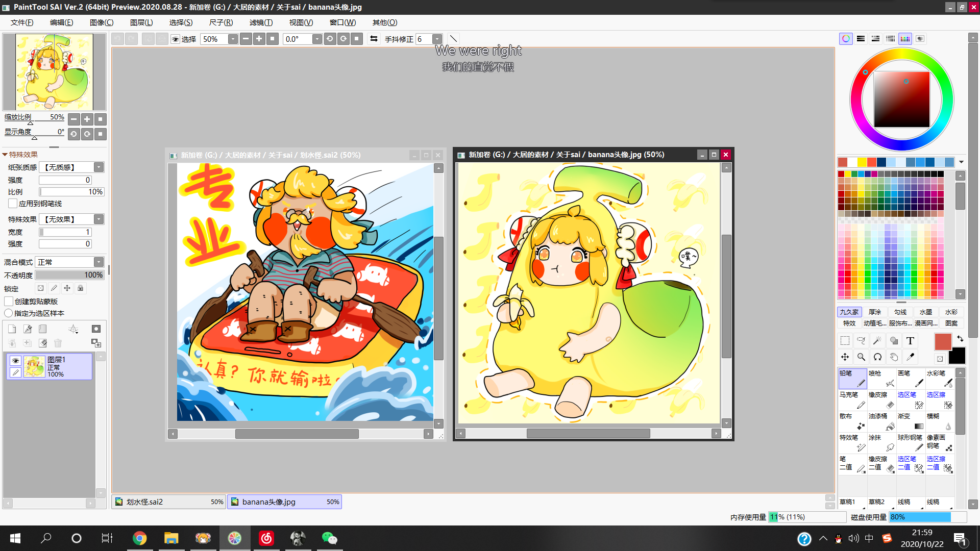Viewport: 980px width, 551px height.
Task: Create a new linework pen layer
Action: [28, 329]
